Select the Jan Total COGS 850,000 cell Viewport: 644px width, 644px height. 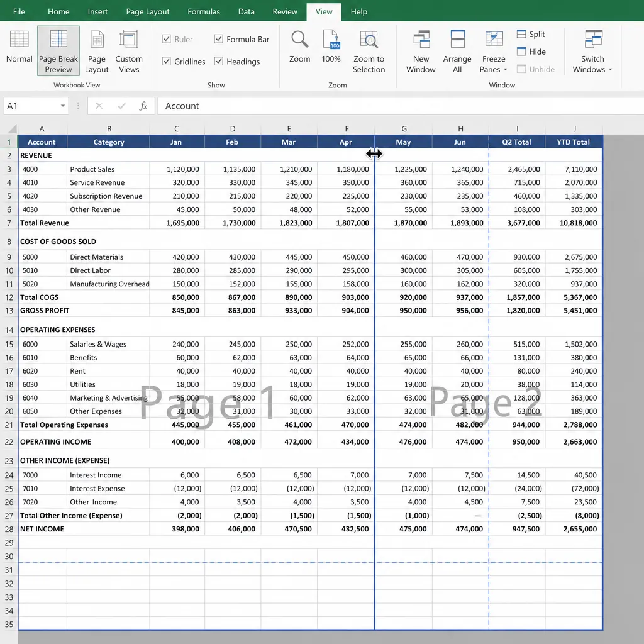click(177, 297)
